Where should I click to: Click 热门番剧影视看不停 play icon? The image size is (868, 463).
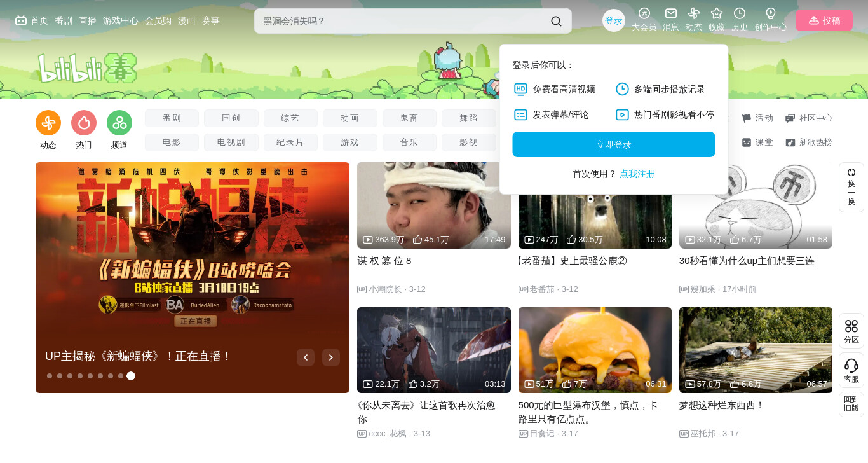(622, 114)
